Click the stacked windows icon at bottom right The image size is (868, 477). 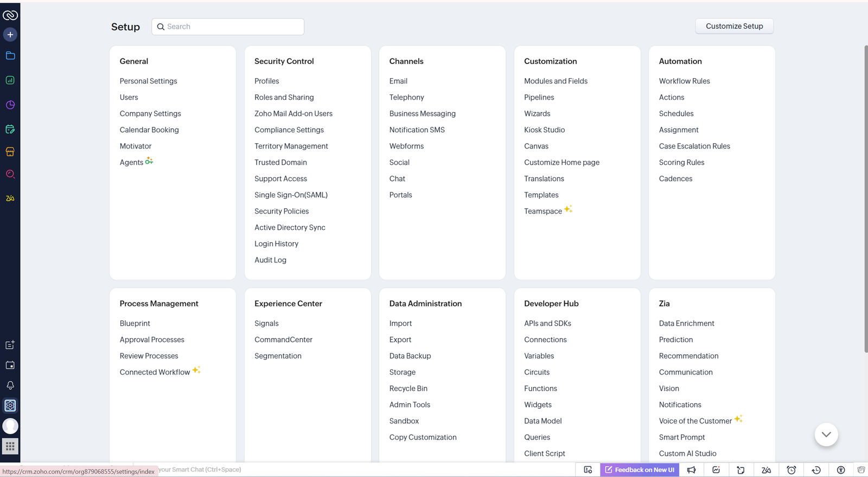point(861,470)
